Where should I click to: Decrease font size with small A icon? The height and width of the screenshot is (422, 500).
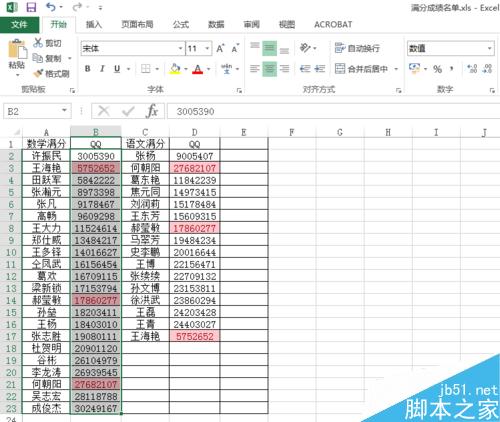pyautogui.click(x=235, y=49)
